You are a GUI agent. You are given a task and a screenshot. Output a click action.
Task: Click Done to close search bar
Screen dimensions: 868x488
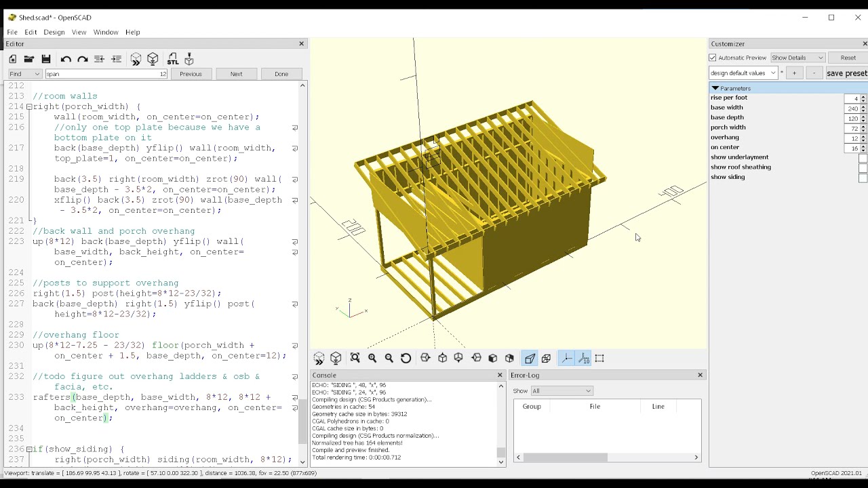(281, 74)
